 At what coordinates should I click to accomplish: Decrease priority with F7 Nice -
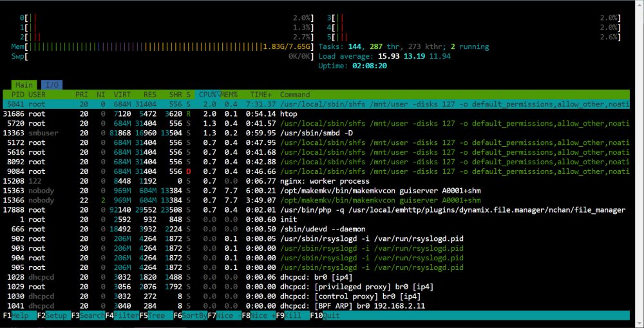(x=224, y=316)
